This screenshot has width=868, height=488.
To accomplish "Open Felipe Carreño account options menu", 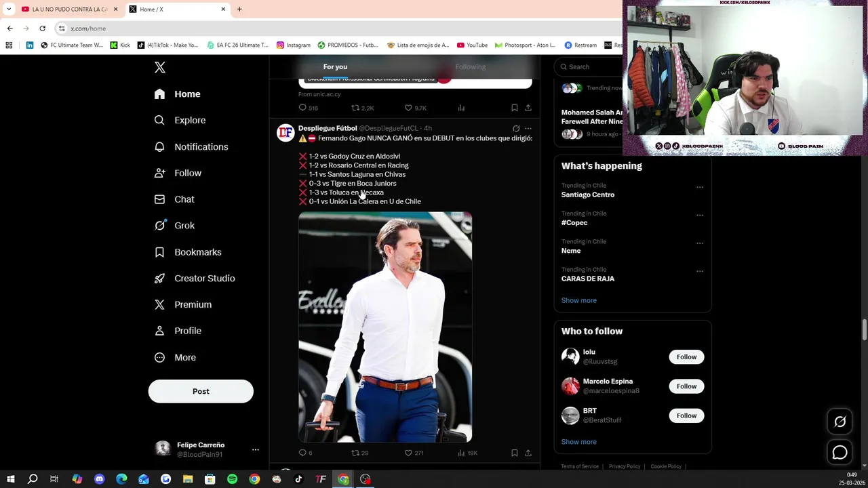I will (255, 449).
